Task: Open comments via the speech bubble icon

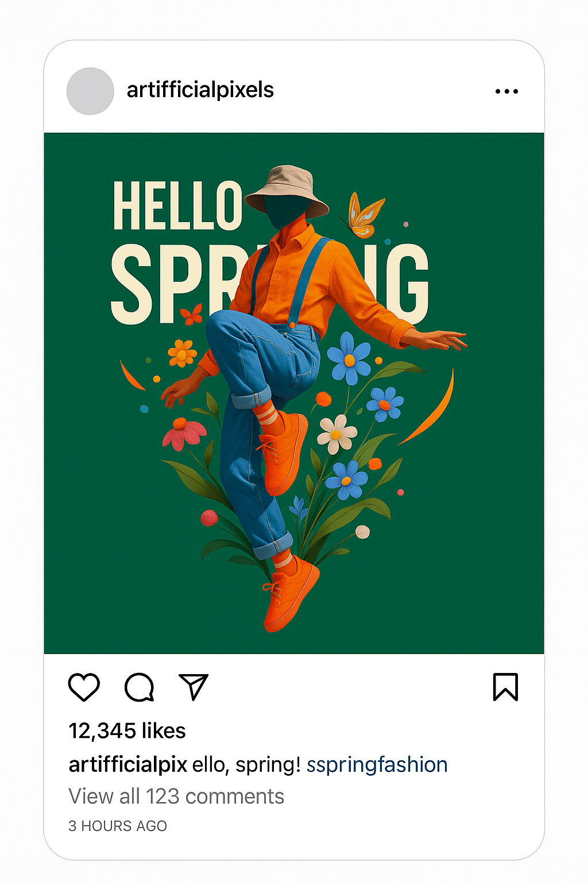Action: pos(139,687)
